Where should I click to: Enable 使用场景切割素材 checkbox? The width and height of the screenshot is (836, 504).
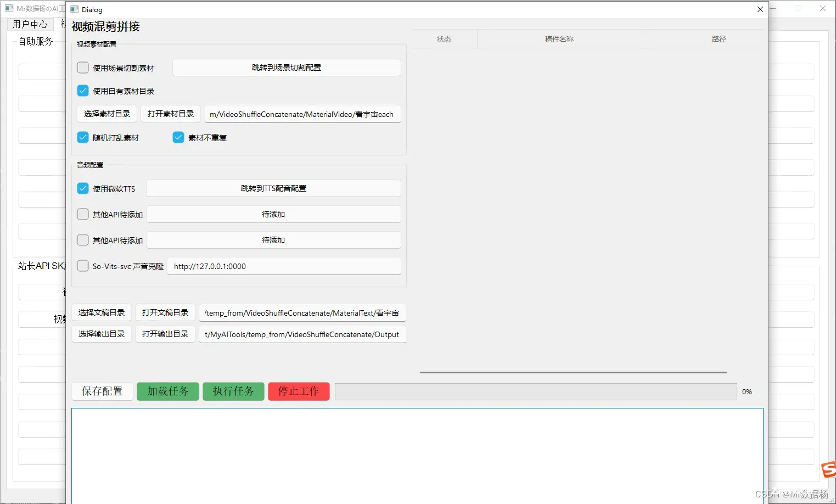tap(83, 68)
